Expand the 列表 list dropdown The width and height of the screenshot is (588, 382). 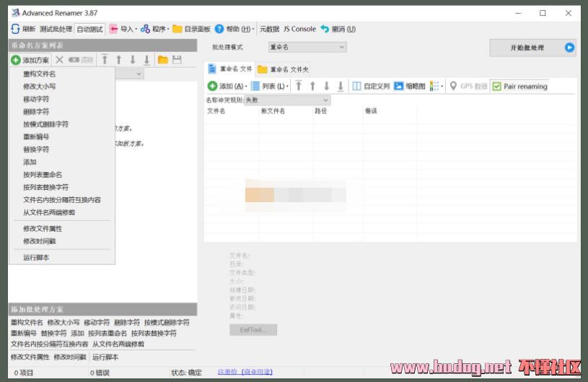(270, 86)
